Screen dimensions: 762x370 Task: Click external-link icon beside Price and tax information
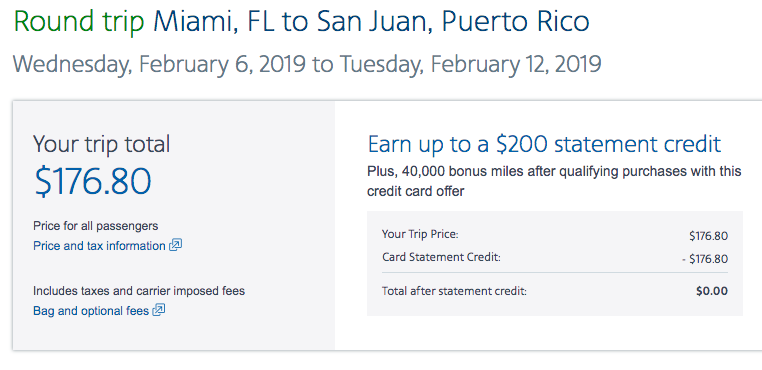tap(175, 245)
